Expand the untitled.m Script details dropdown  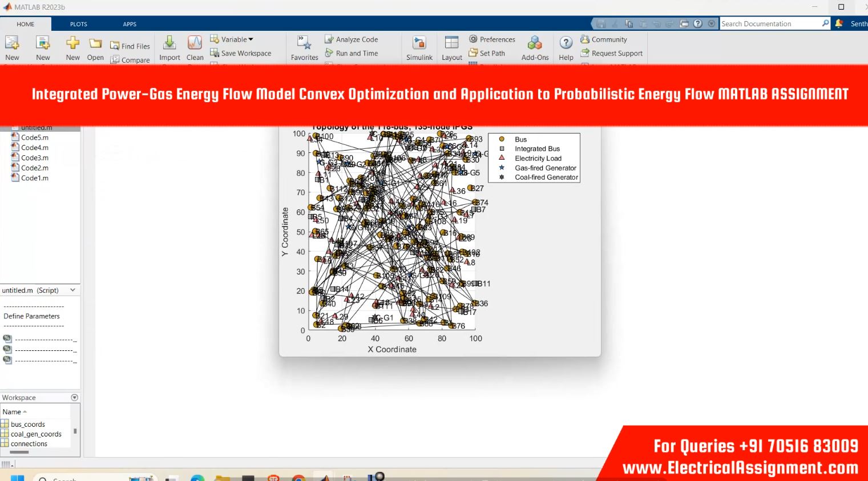click(x=72, y=290)
